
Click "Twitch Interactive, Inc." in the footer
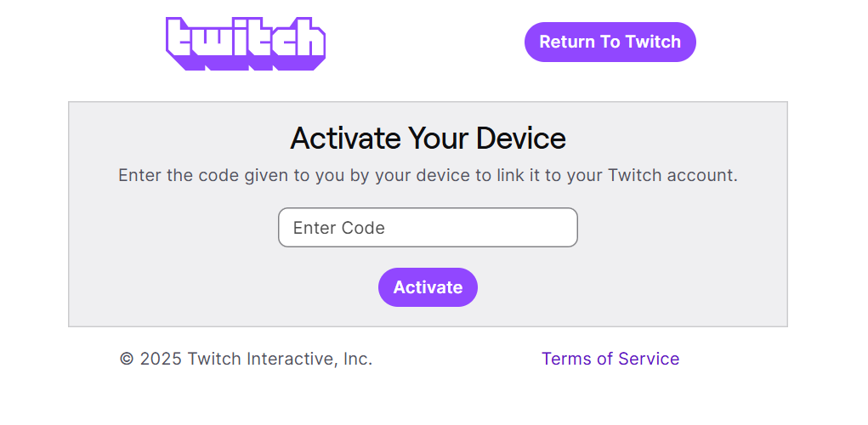click(x=280, y=359)
